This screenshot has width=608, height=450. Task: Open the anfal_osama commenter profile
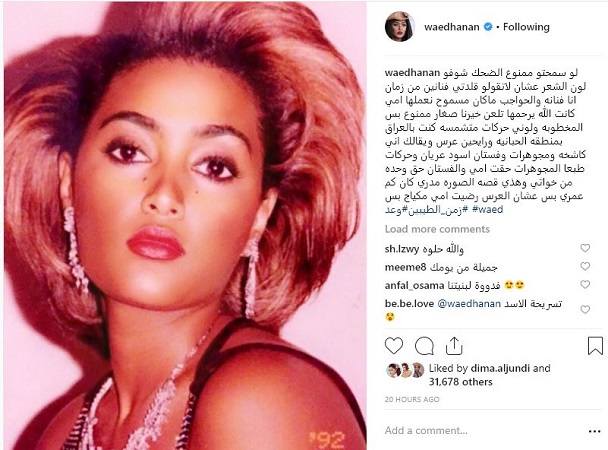[414, 286]
